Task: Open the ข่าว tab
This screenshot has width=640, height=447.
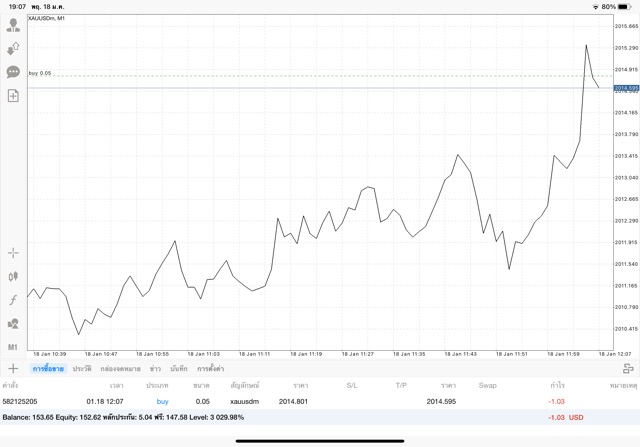Action: click(x=155, y=369)
